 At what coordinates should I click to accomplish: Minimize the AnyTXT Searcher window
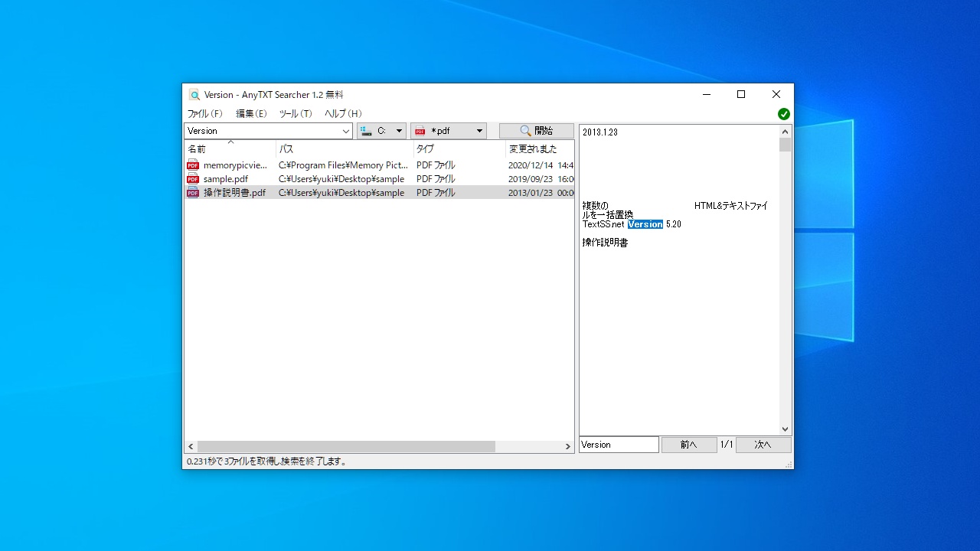pos(706,94)
